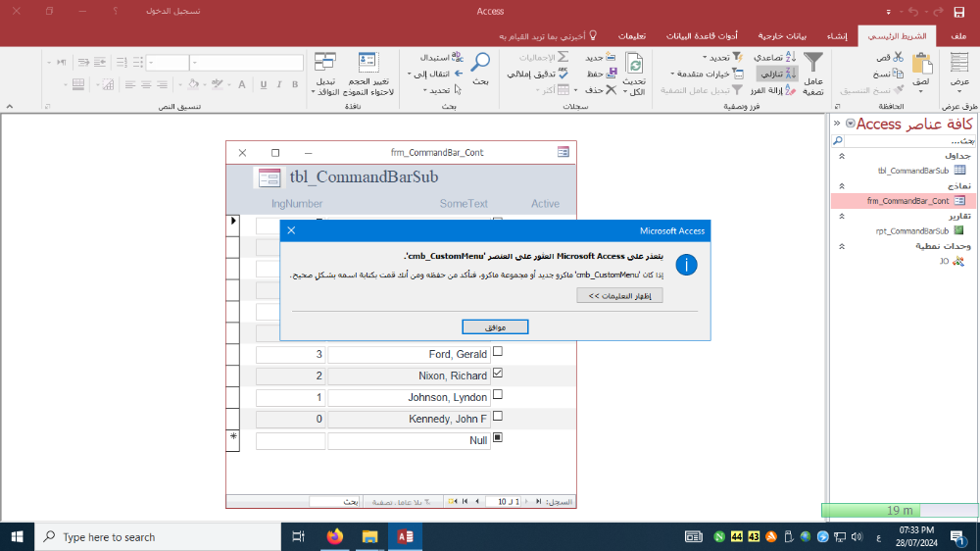Click the form record search box
980x551 pixels.
coord(334,502)
